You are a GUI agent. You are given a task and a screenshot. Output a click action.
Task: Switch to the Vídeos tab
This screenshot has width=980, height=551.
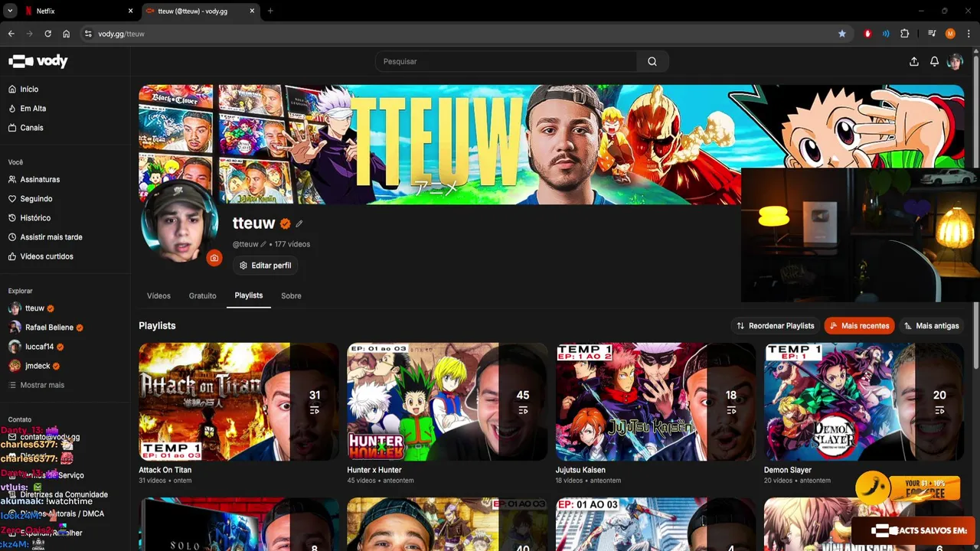pyautogui.click(x=158, y=295)
